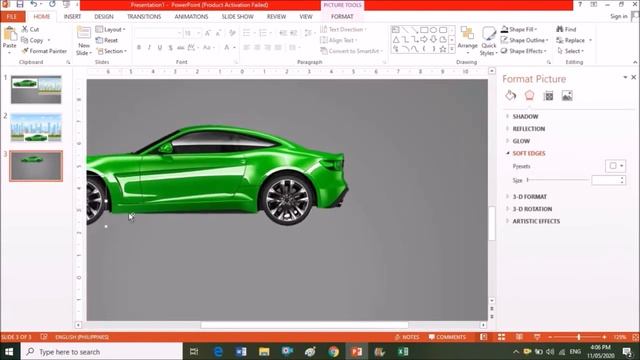640x360 pixels.
Task: Click in the Soft Edges Size field
Action: tap(606, 180)
